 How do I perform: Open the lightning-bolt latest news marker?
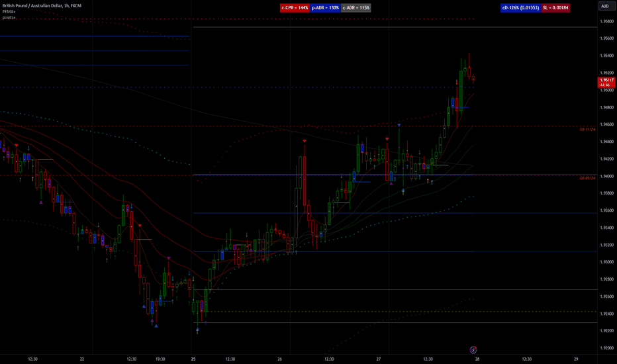click(x=473, y=350)
